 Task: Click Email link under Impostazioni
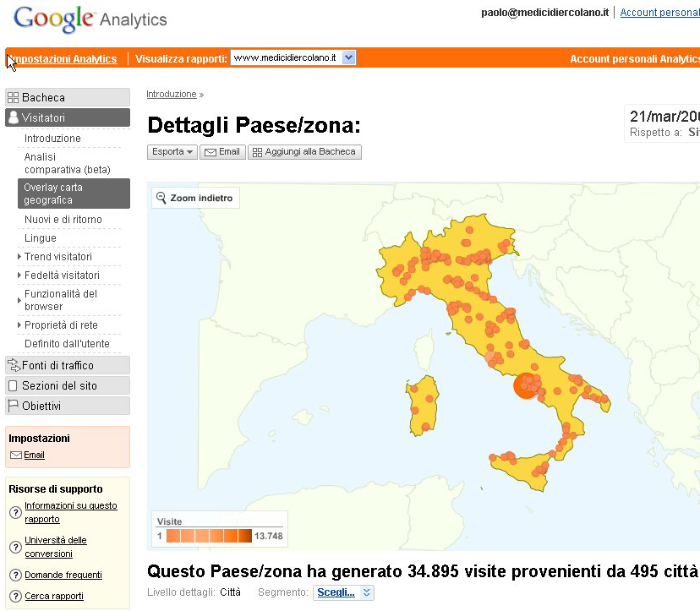pos(35,455)
